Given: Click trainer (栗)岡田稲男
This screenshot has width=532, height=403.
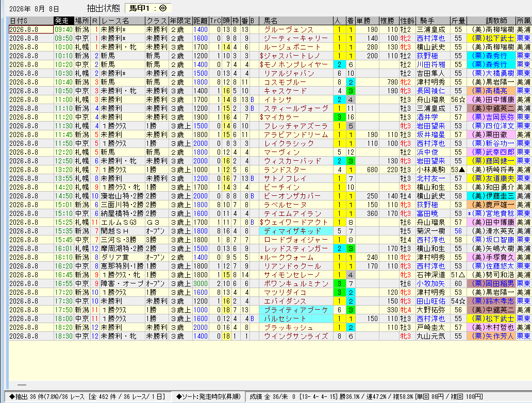Looking at the screenshot, I should pyautogui.click(x=491, y=283).
